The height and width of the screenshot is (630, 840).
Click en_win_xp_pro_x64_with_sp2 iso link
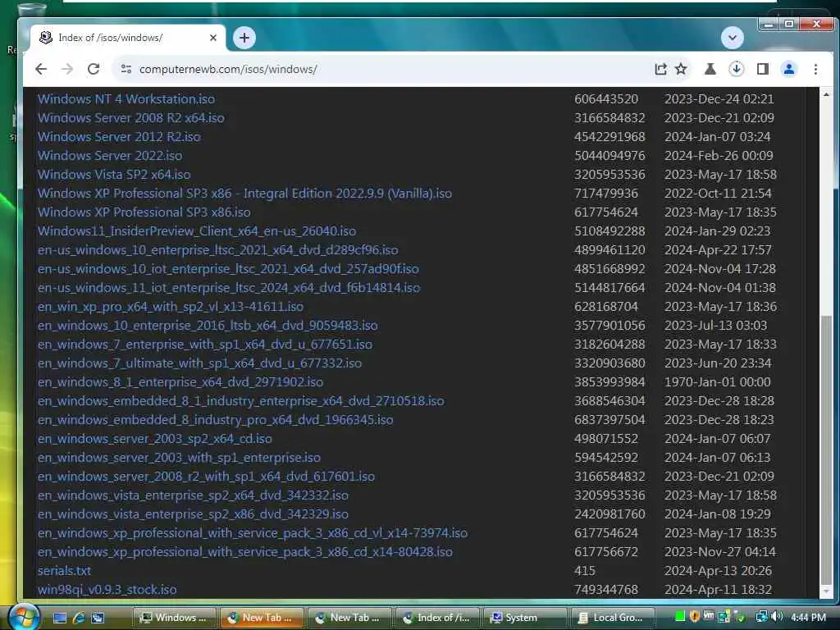[x=171, y=307]
